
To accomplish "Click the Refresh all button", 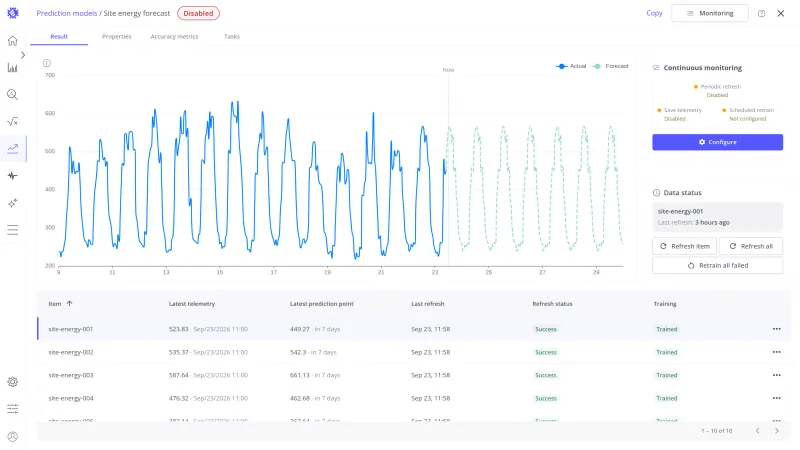I will pos(751,246).
